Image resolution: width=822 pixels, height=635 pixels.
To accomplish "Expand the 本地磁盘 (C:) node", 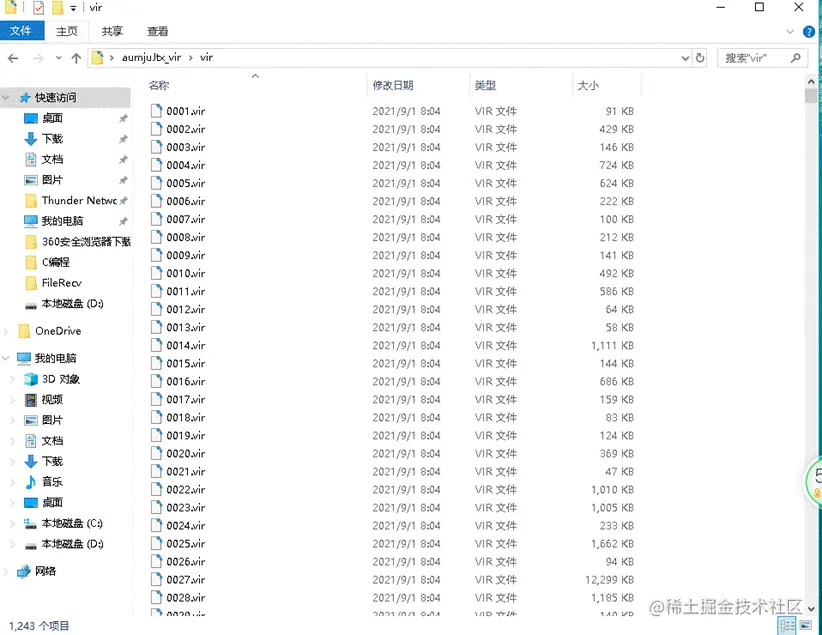I will pyautogui.click(x=13, y=523).
